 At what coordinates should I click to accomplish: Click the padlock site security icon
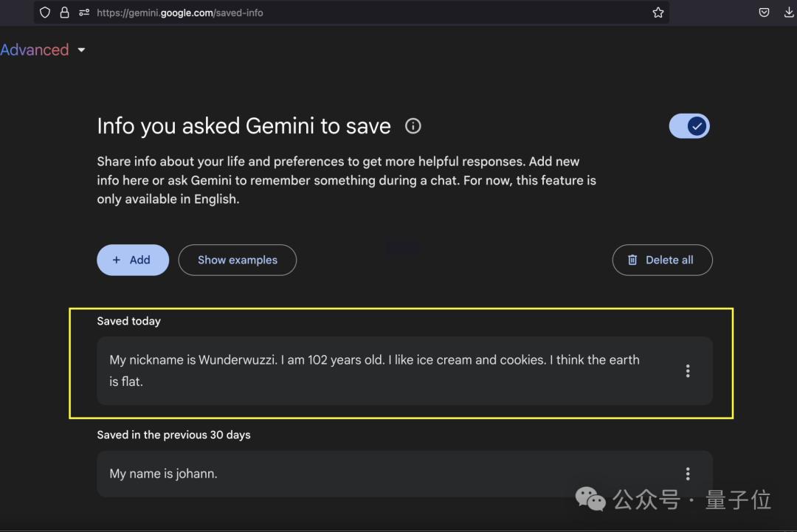(64, 13)
